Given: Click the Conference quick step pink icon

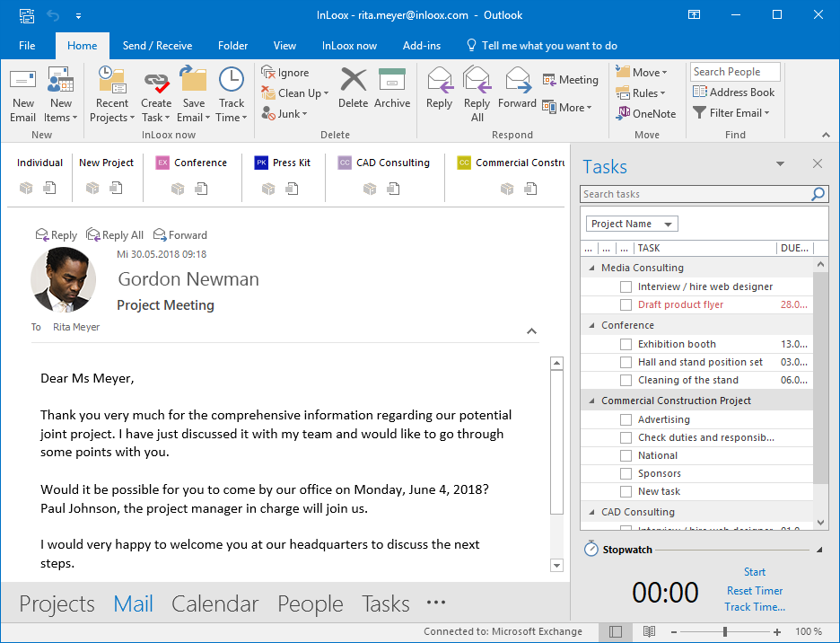Looking at the screenshot, I should 162,163.
